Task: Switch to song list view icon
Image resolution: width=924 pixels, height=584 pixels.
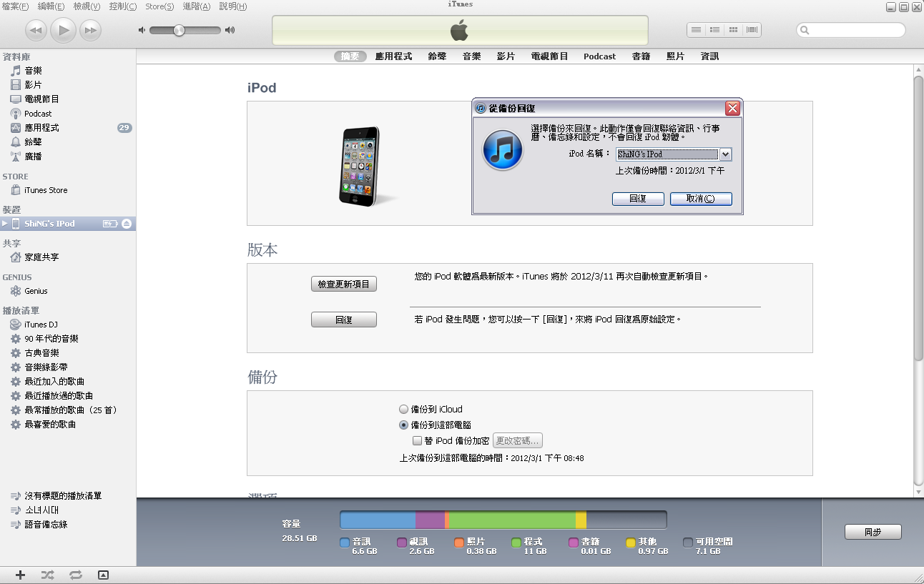Action: [x=697, y=30]
